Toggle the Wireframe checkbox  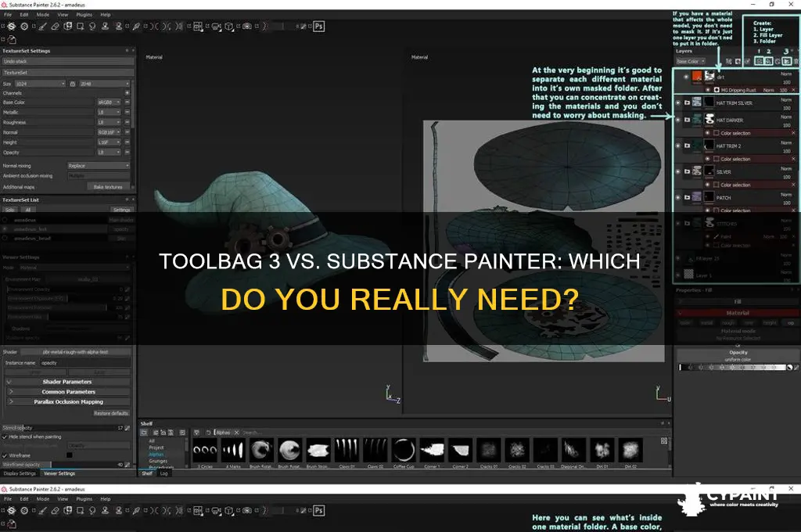pyautogui.click(x=5, y=455)
